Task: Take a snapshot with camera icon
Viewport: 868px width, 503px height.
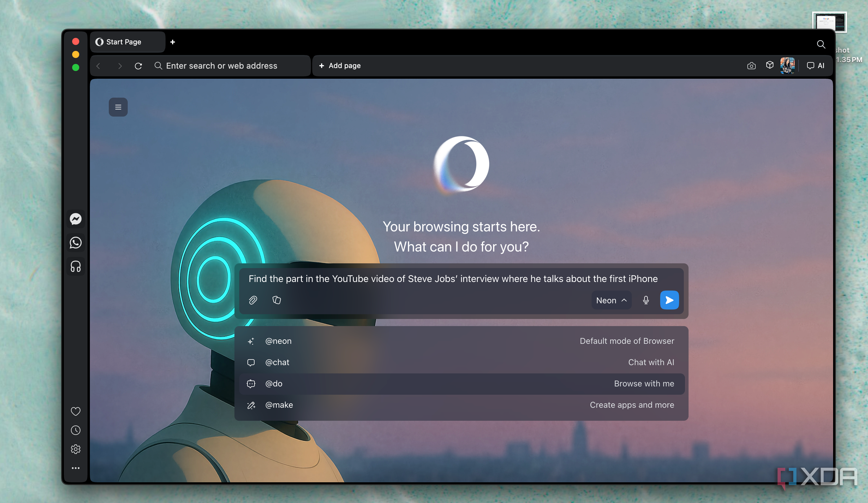Action: 751,65
